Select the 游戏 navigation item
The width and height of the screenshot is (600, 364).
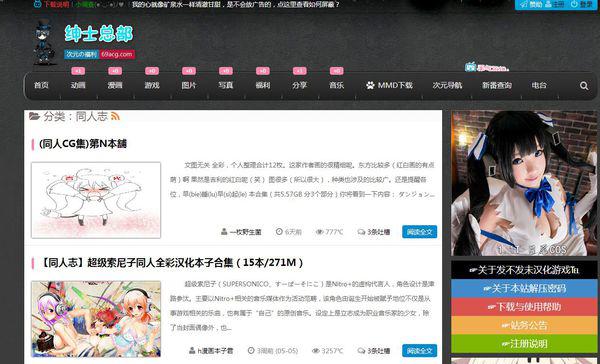click(152, 85)
